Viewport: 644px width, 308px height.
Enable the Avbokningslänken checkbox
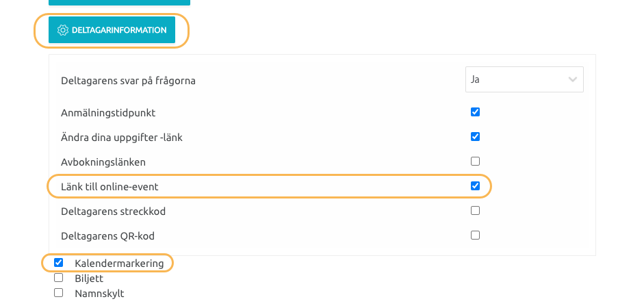point(475,161)
